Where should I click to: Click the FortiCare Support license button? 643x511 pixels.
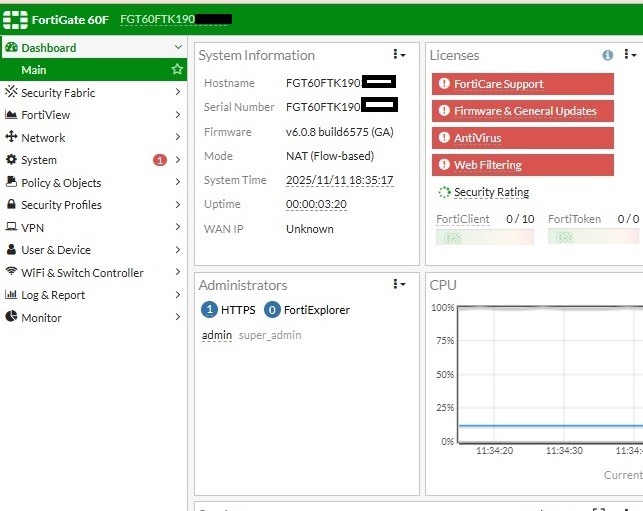click(523, 84)
